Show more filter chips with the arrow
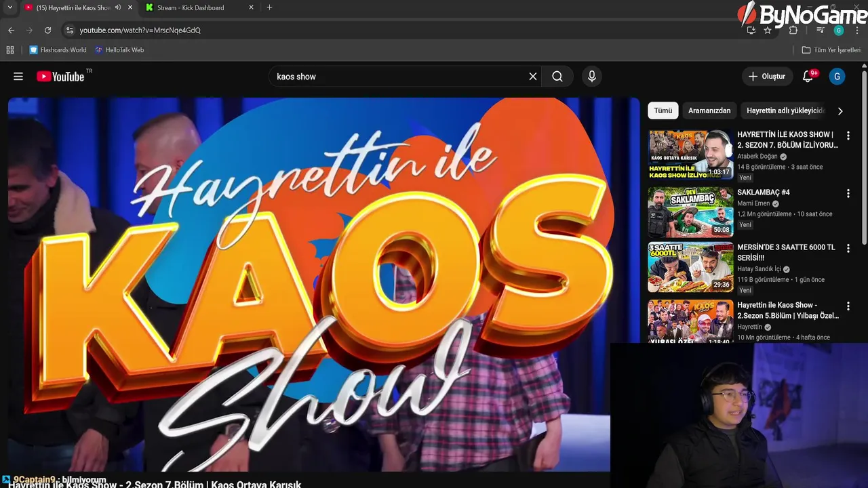 (x=840, y=111)
